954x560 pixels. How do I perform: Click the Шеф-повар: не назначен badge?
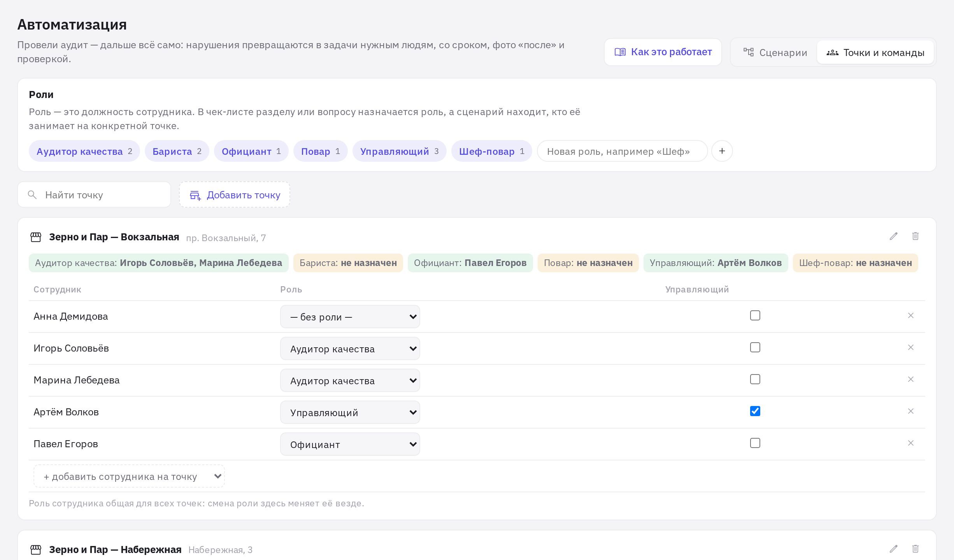pyautogui.click(x=855, y=263)
